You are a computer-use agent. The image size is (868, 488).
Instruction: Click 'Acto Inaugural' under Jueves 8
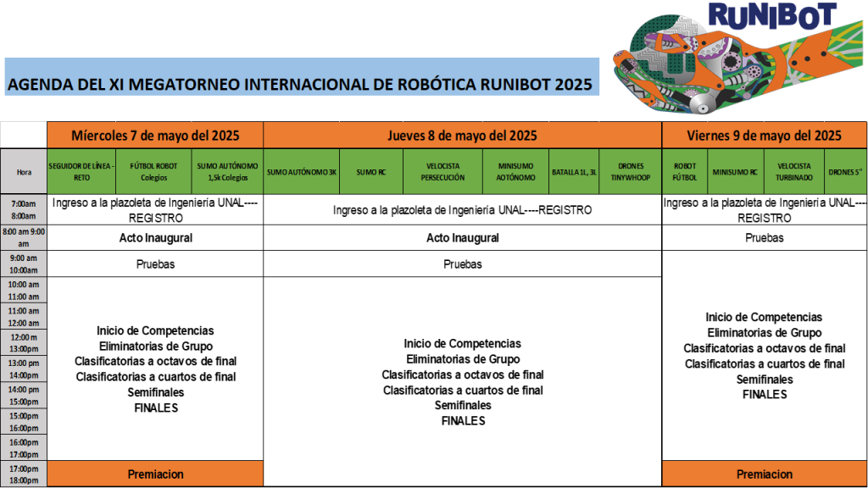point(462,238)
